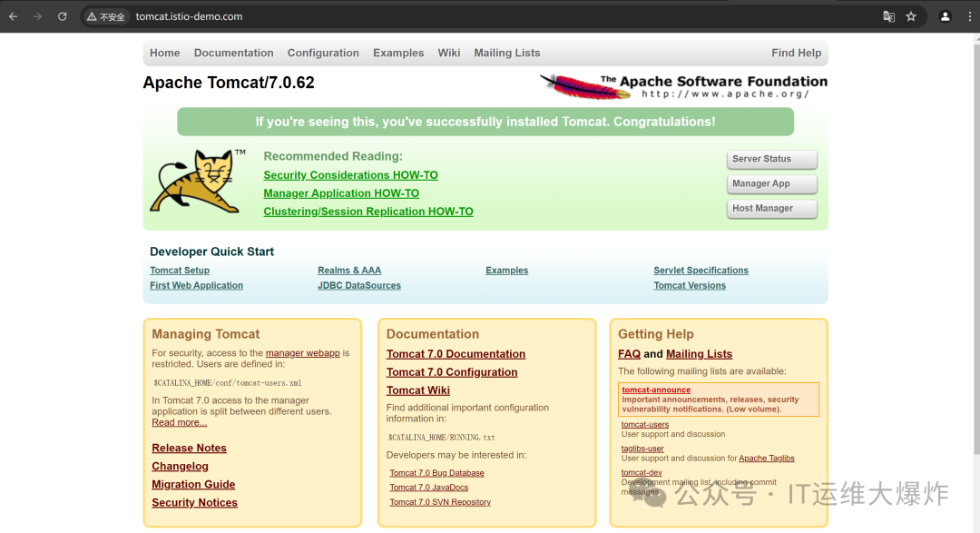Open the Mailing Lists nav item
This screenshot has height=533, width=980.
[x=507, y=54]
